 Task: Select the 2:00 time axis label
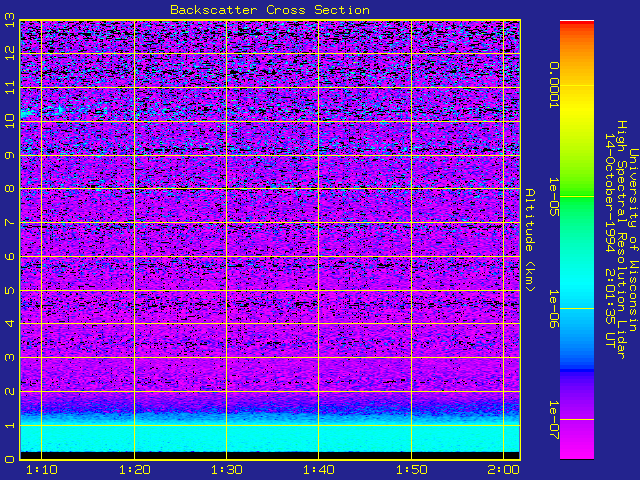[504, 470]
